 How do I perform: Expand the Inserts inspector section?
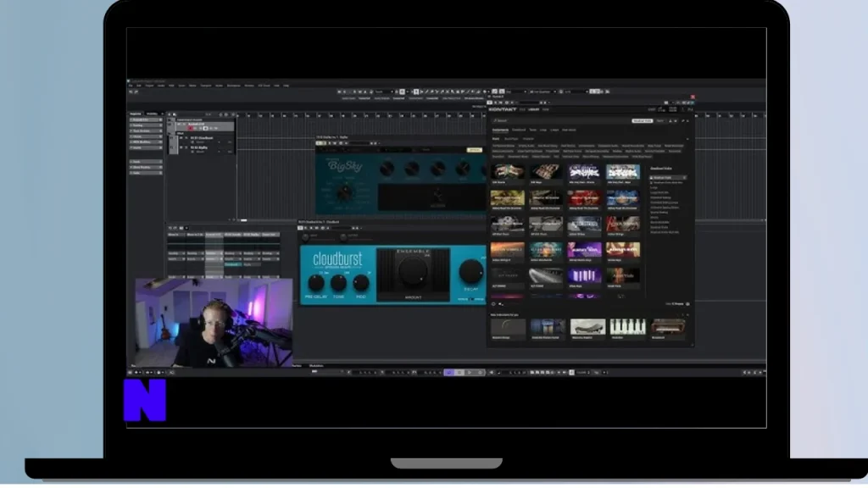click(146, 147)
